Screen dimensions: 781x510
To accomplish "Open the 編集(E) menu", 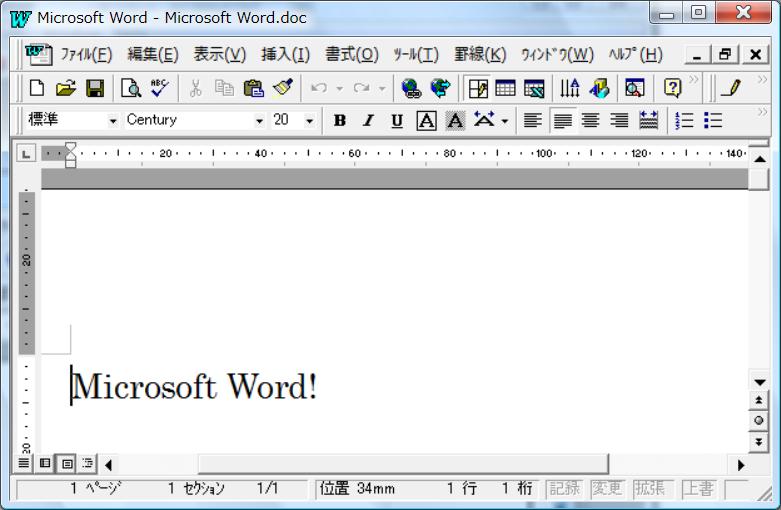I will [152, 54].
